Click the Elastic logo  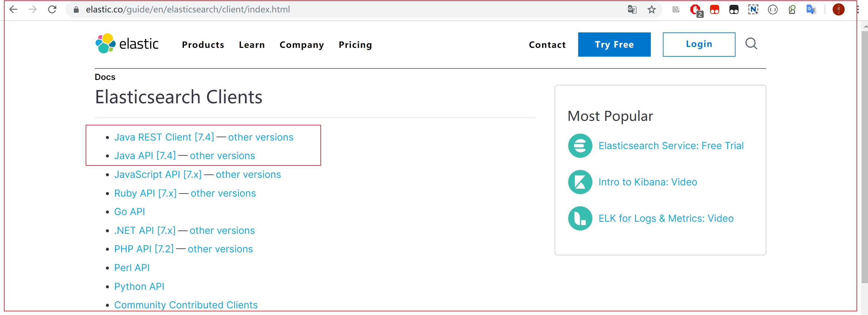click(x=127, y=44)
